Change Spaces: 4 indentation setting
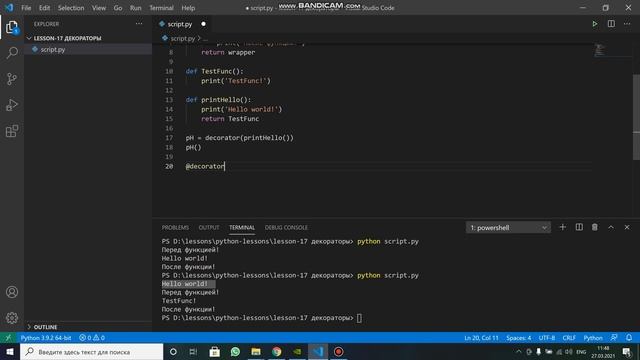The height and width of the screenshot is (360, 640). (519, 338)
